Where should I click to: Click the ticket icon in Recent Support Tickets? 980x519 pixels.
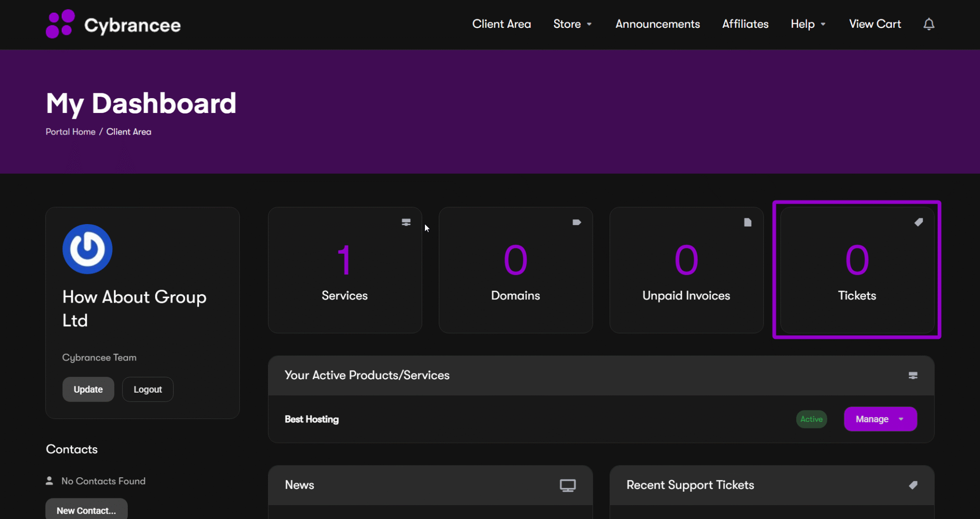click(x=913, y=485)
